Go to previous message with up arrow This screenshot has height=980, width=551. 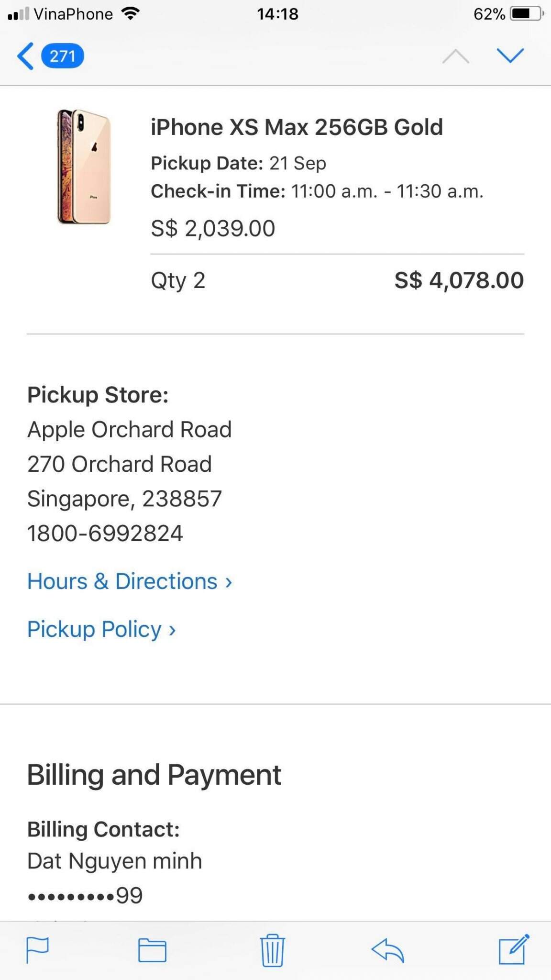click(455, 56)
